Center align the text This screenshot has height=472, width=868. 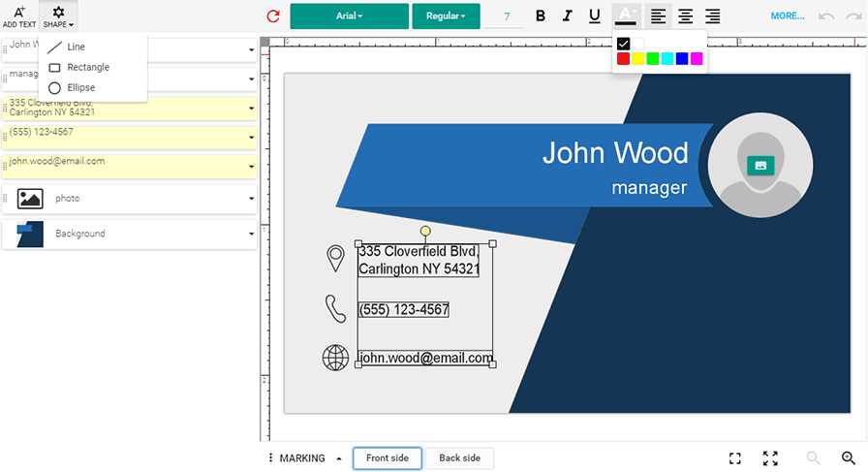(x=685, y=16)
